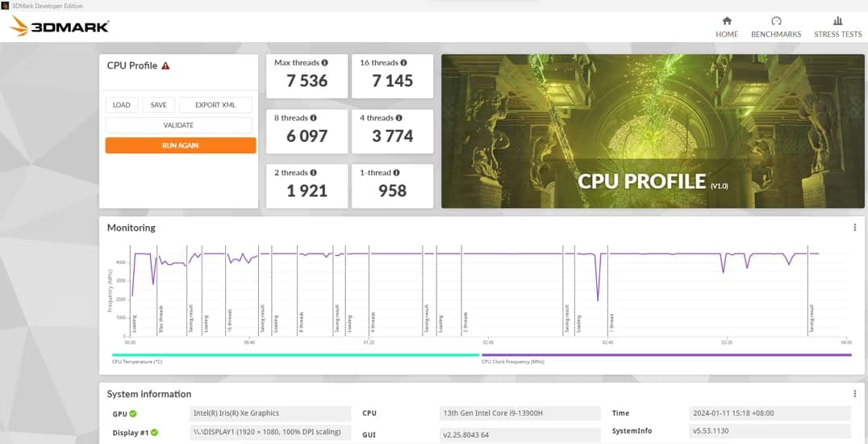The width and height of the screenshot is (868, 444).
Task: Click the orange RUN AGAIN button
Action: (x=181, y=145)
